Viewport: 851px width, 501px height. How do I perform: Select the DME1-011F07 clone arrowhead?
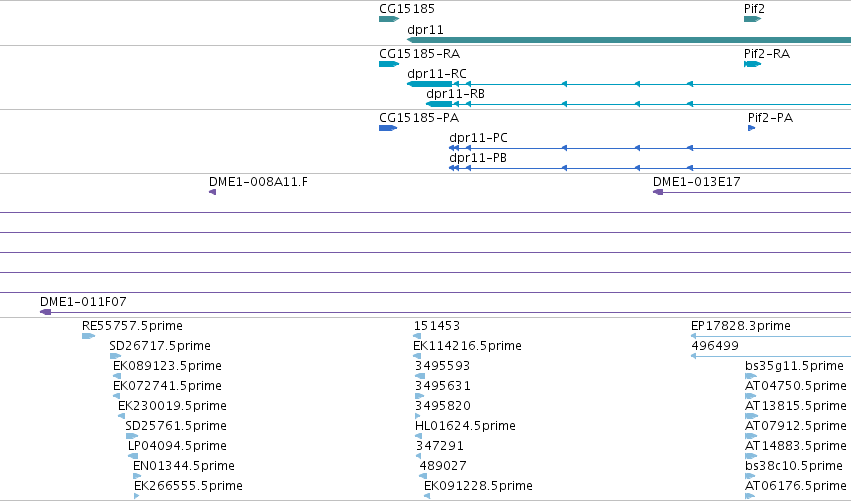(x=46, y=312)
